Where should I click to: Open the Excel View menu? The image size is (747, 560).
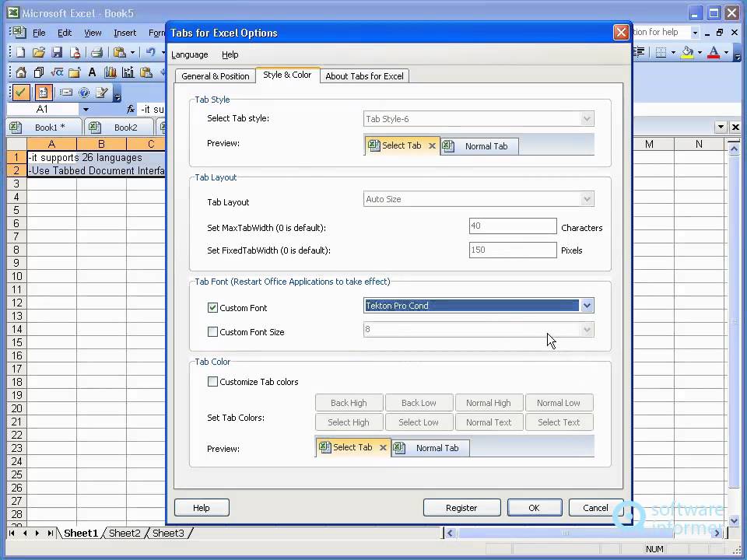click(x=93, y=33)
